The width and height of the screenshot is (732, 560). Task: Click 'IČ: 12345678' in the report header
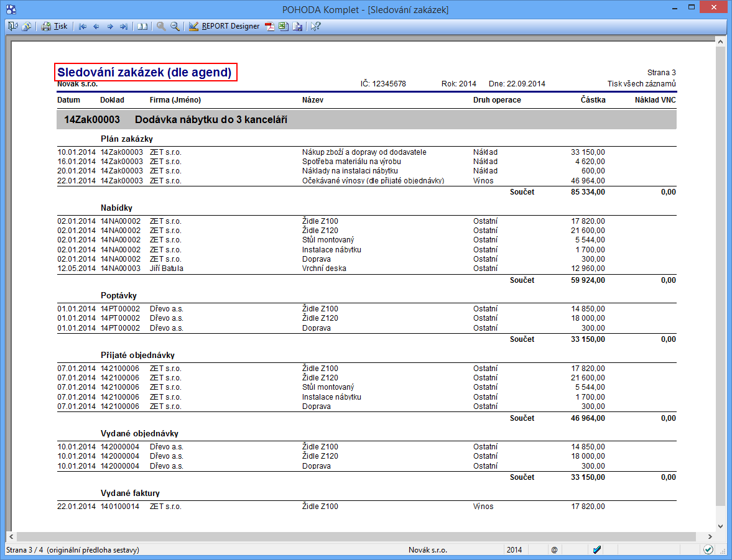[x=383, y=83]
